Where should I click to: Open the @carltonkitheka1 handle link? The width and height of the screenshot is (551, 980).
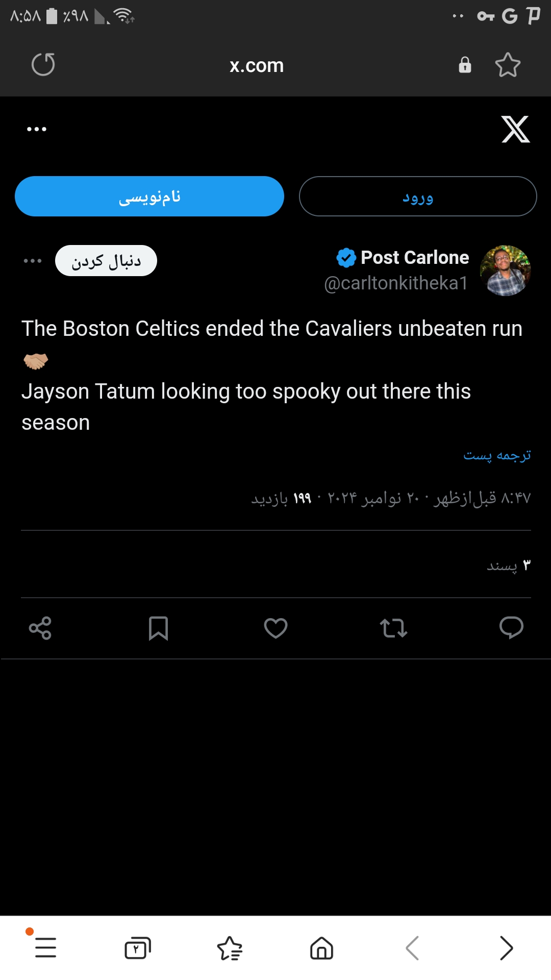(x=396, y=283)
